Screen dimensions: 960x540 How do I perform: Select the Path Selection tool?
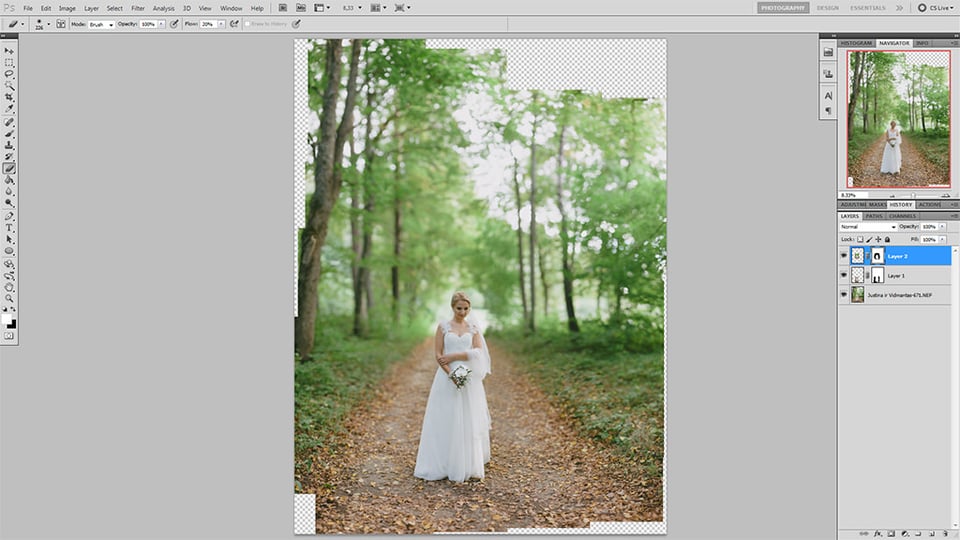click(x=9, y=239)
